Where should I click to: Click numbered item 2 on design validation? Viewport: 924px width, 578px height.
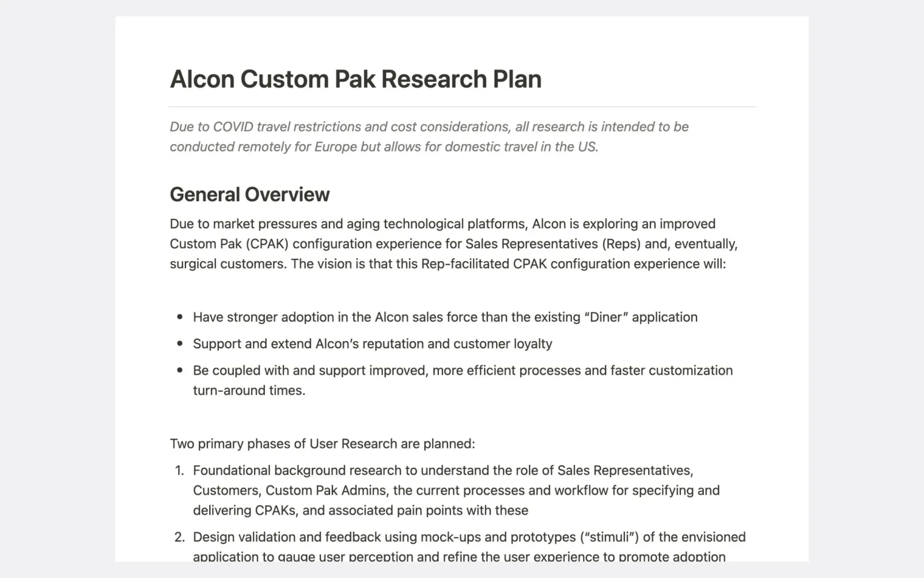click(x=469, y=546)
